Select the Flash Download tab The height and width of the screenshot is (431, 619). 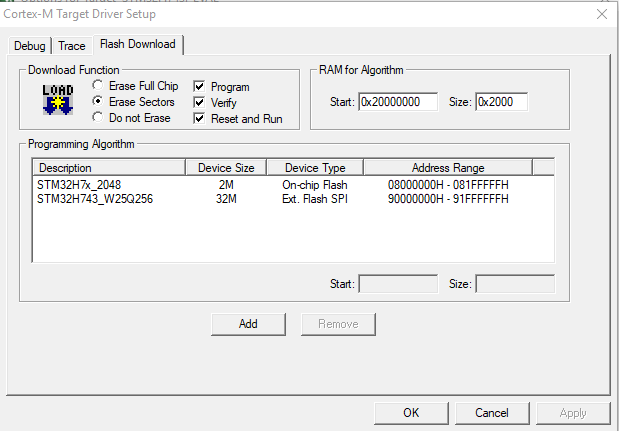click(x=138, y=44)
